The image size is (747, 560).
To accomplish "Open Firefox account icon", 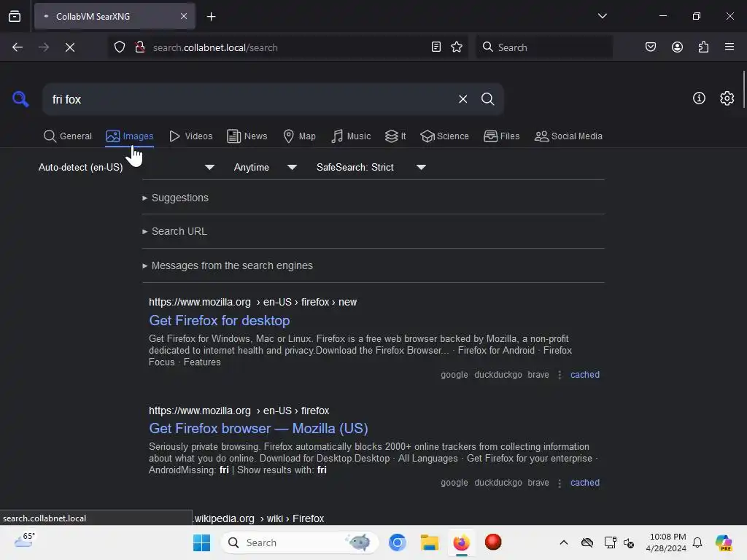I will coord(677,47).
